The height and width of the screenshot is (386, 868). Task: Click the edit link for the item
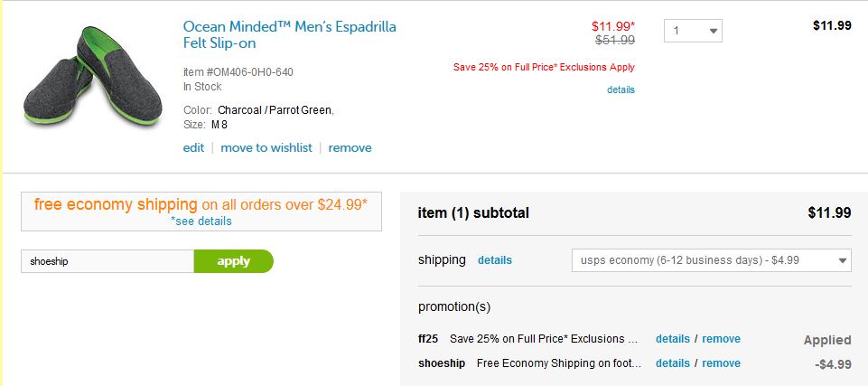(193, 147)
